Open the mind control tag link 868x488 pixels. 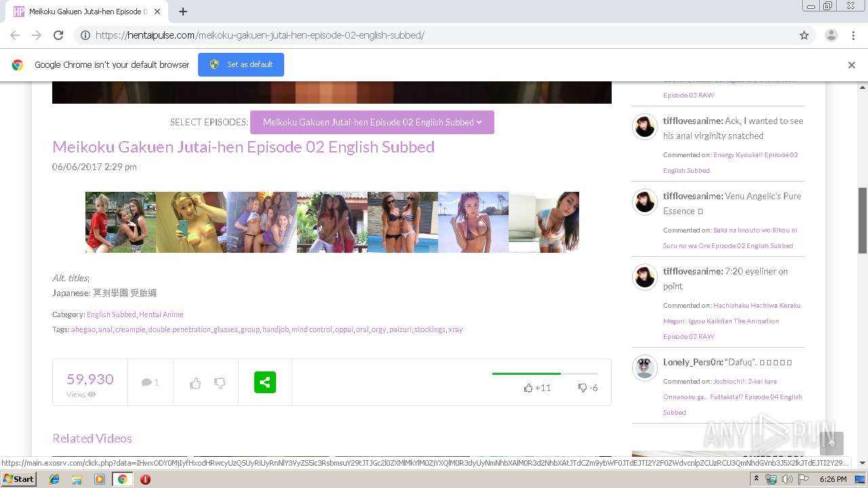pos(312,329)
